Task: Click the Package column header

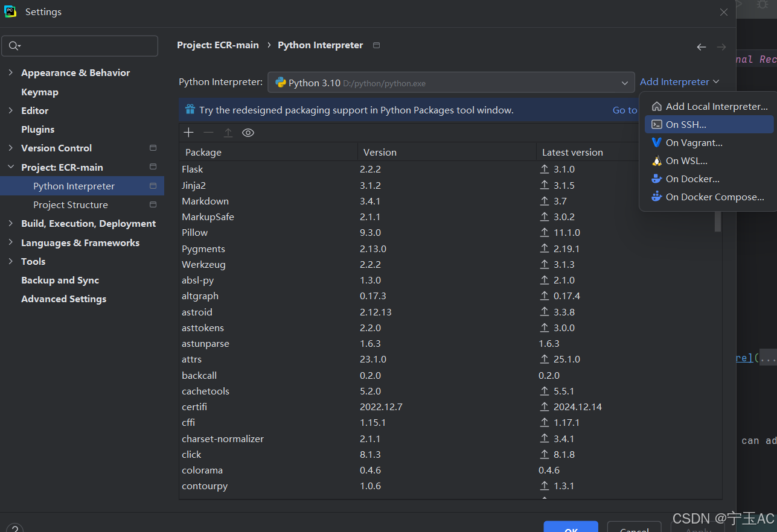Action: pyautogui.click(x=267, y=153)
